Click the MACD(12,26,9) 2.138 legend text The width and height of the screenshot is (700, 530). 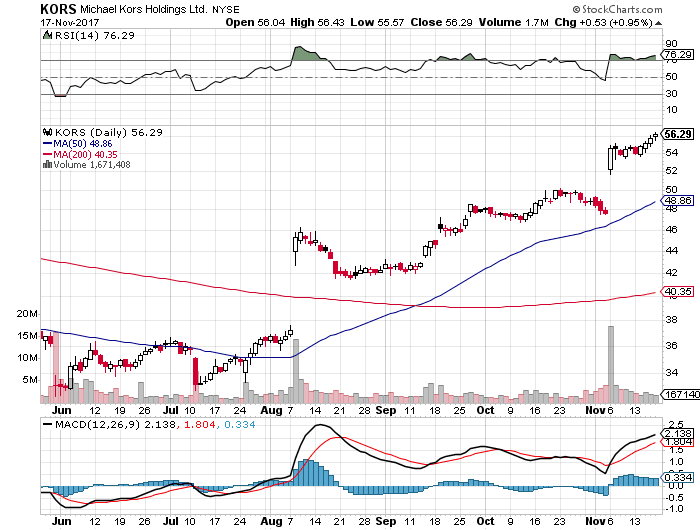tap(115, 425)
